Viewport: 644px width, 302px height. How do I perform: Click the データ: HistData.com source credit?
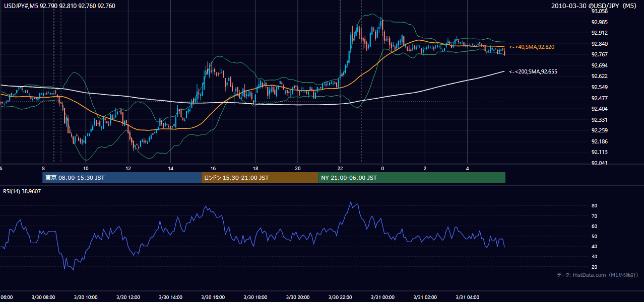pos(598,275)
